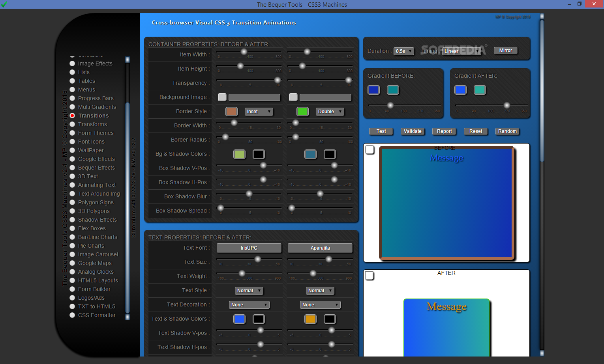Select the Tables radio option
The width and height of the screenshot is (604, 364).
[x=72, y=81]
